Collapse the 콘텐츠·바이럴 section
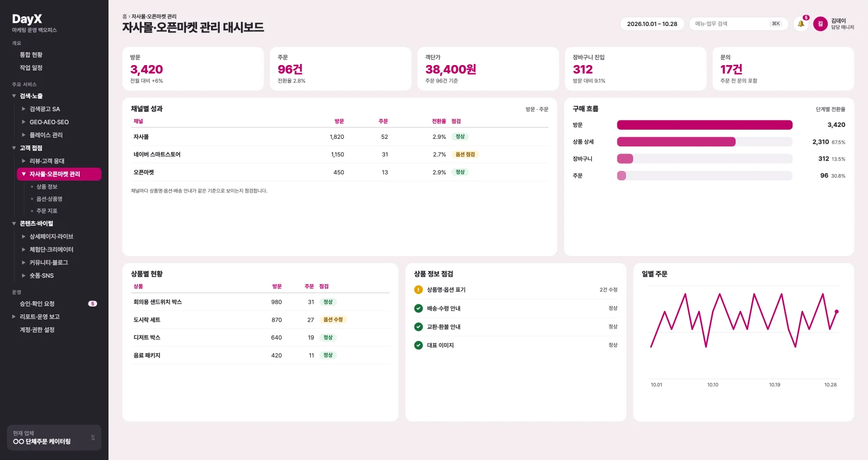Screen dimensions: 868x460 [x=14, y=223]
